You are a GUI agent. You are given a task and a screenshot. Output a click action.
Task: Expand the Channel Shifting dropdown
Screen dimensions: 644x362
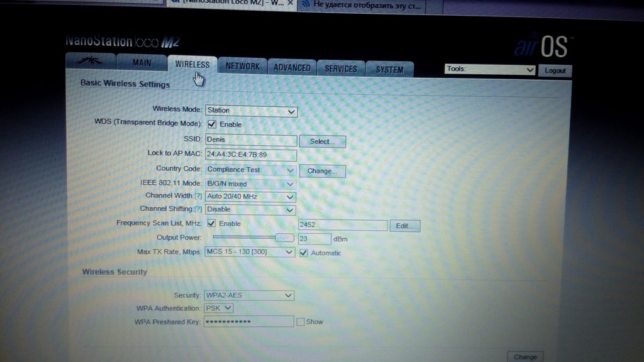(x=250, y=209)
